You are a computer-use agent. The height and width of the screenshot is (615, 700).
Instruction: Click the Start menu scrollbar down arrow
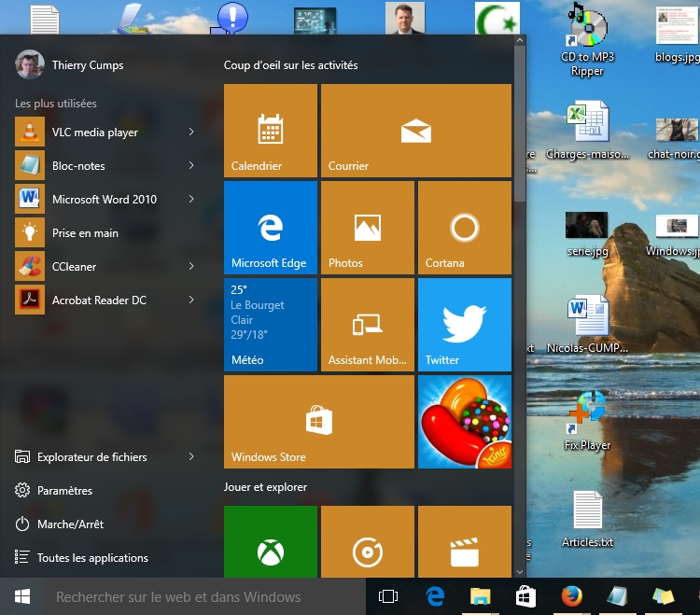(x=519, y=572)
